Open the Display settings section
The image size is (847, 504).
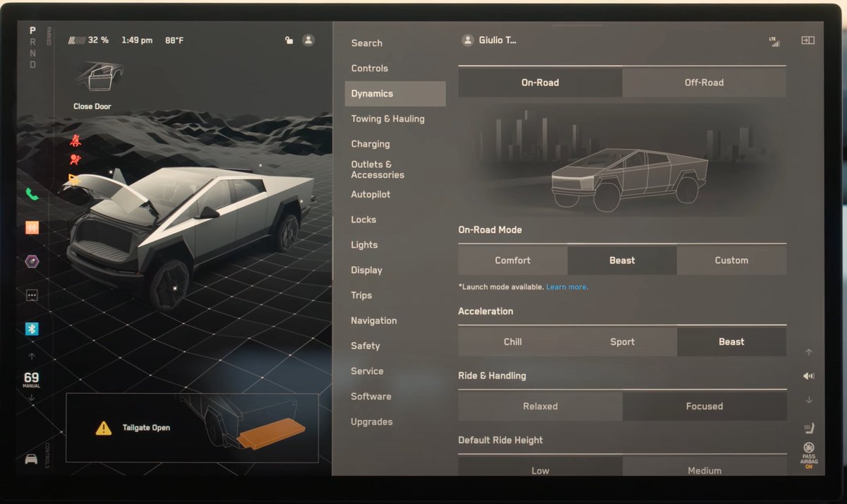(x=366, y=270)
